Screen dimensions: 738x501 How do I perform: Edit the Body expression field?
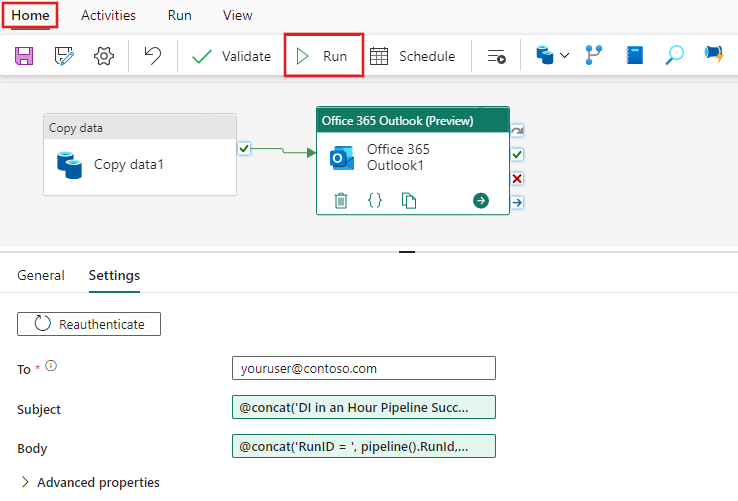click(x=364, y=446)
